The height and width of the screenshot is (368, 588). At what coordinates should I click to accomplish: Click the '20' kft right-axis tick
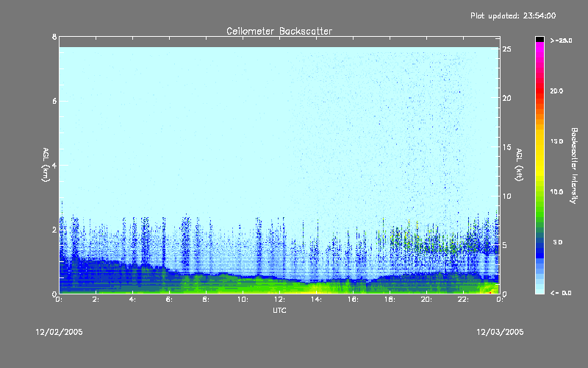pos(507,98)
